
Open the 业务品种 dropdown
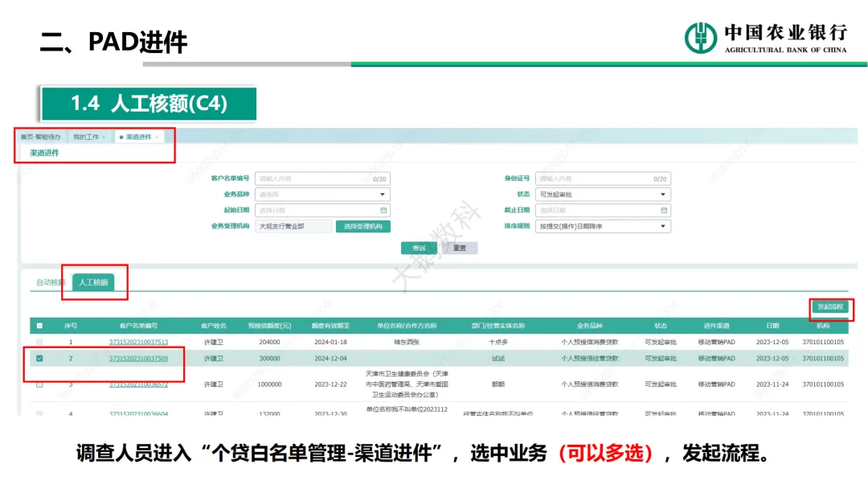coord(321,195)
